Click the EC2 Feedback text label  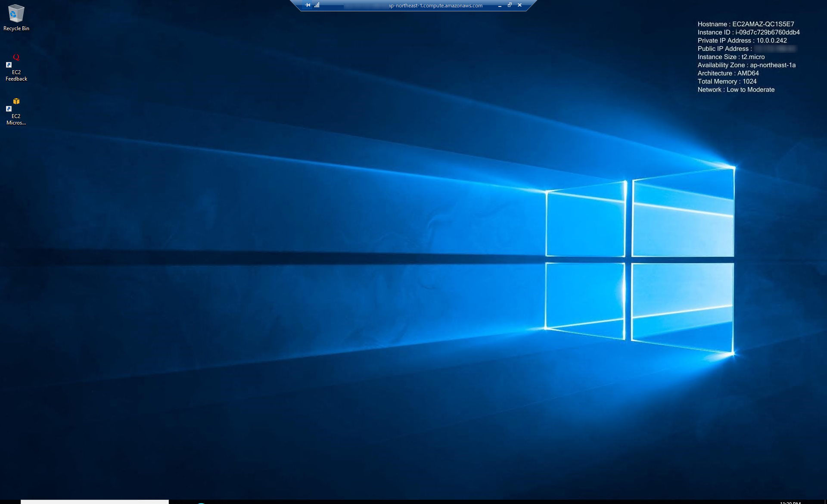tap(16, 75)
